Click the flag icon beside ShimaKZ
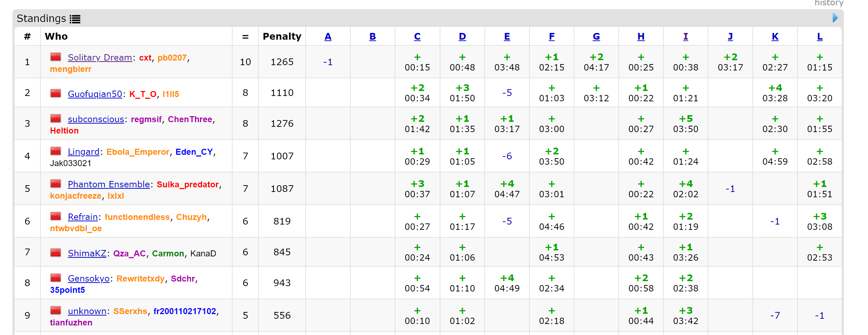Viewport: 868px width, 335px height. point(56,252)
